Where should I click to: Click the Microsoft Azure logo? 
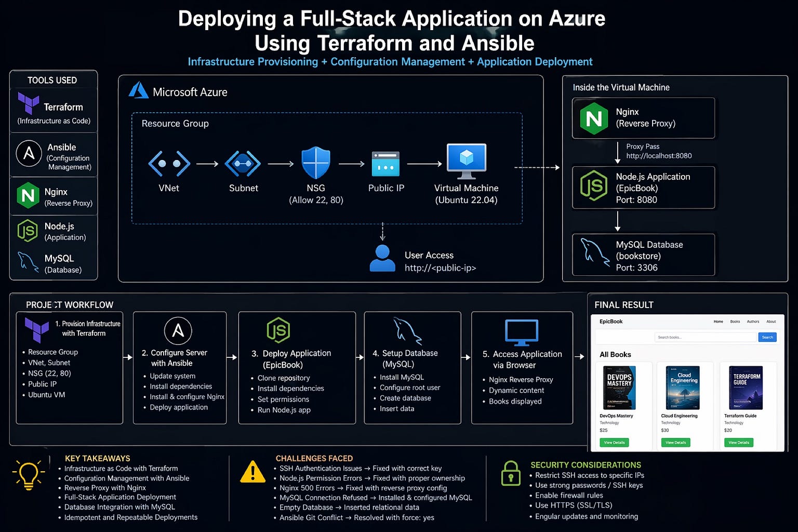click(x=139, y=90)
